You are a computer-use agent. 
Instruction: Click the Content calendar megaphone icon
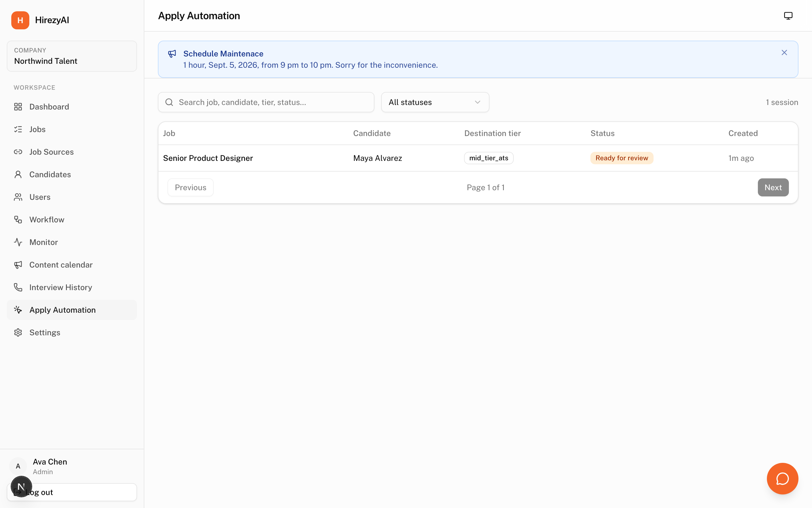click(x=18, y=265)
